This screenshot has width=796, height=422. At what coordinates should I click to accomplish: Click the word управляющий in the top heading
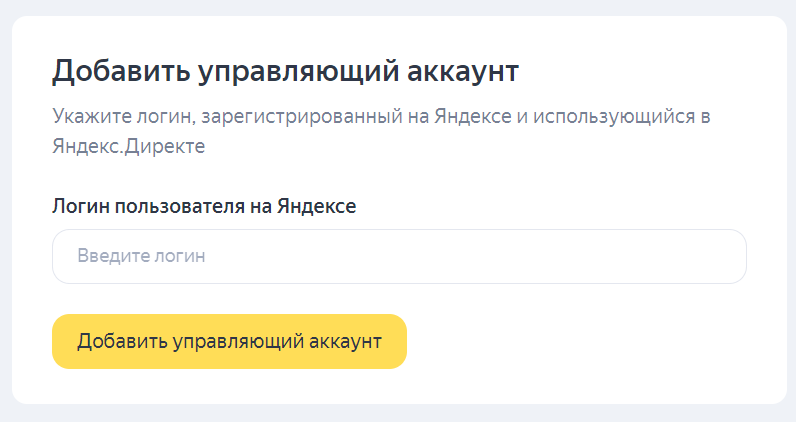coord(298,72)
